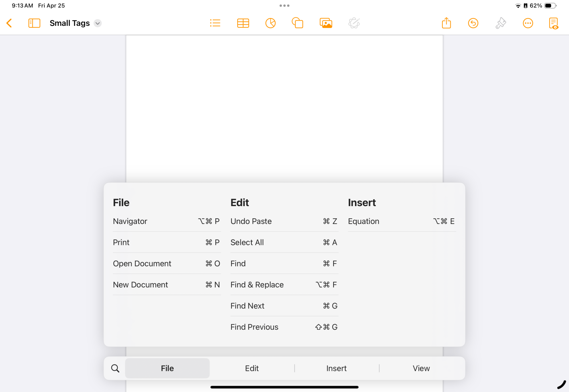Image resolution: width=569 pixels, height=392 pixels.
Task: Open the More ellipsis menu
Action: click(x=528, y=23)
